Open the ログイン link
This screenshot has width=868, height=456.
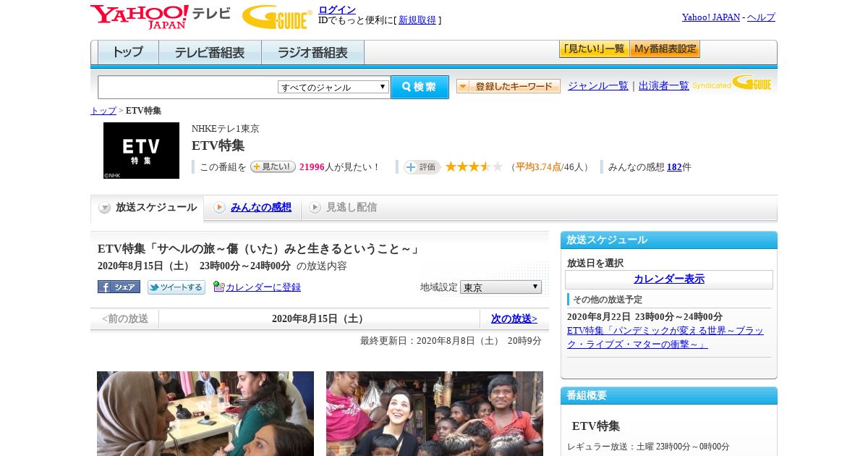(x=337, y=9)
